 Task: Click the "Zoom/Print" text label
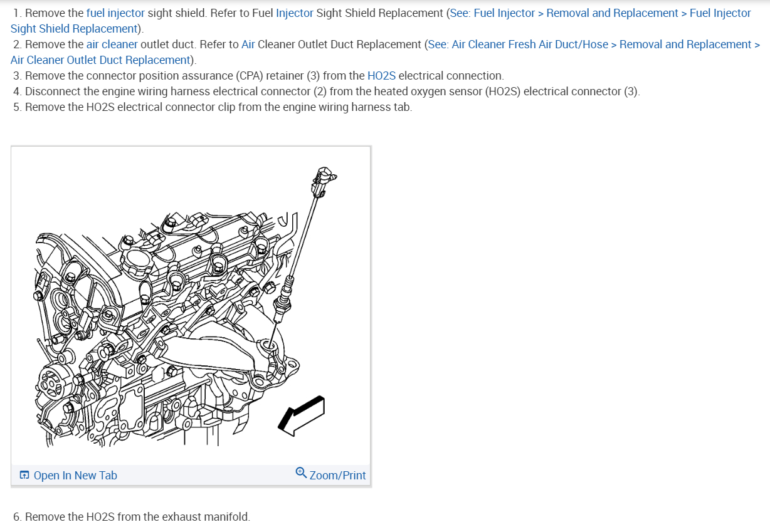pos(337,476)
